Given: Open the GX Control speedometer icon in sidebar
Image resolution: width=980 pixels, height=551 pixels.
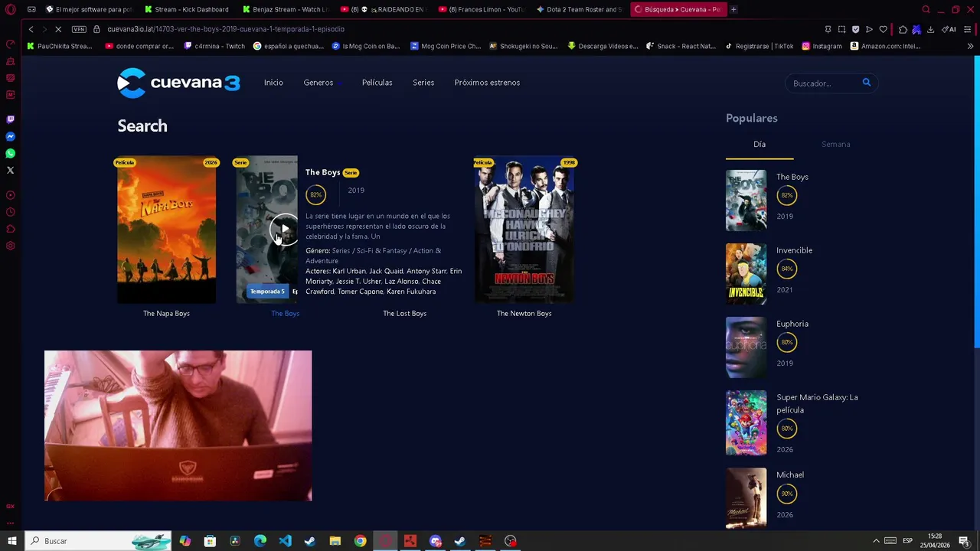Looking at the screenshot, I should coord(11,44).
